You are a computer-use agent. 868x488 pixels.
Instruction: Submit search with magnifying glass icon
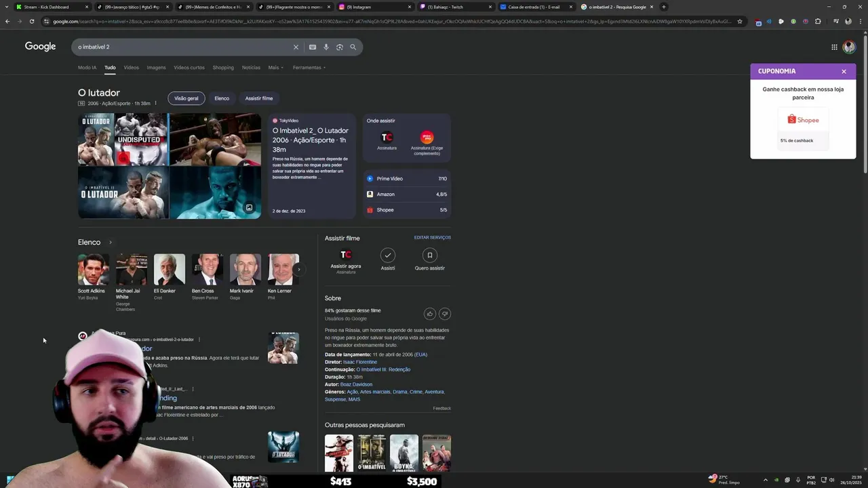pos(353,47)
